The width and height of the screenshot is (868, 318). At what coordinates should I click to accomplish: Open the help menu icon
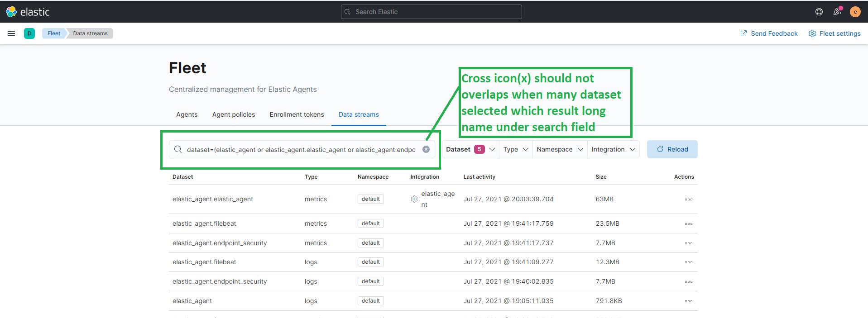pos(819,12)
